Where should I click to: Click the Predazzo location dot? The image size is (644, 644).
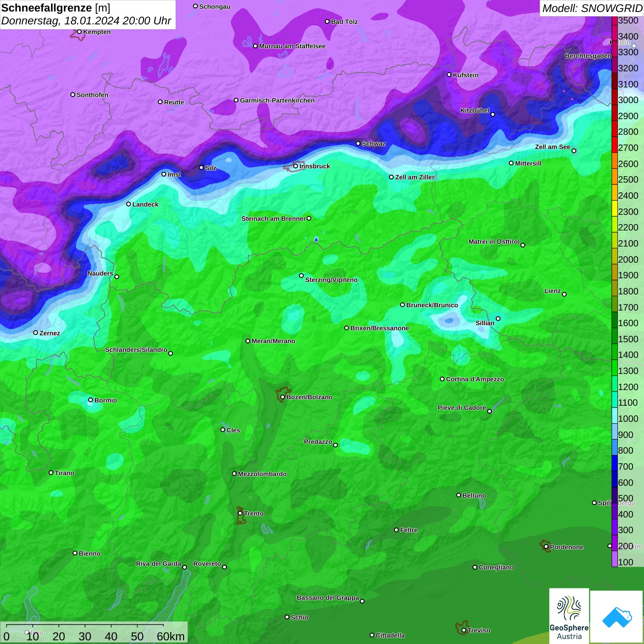tap(335, 445)
